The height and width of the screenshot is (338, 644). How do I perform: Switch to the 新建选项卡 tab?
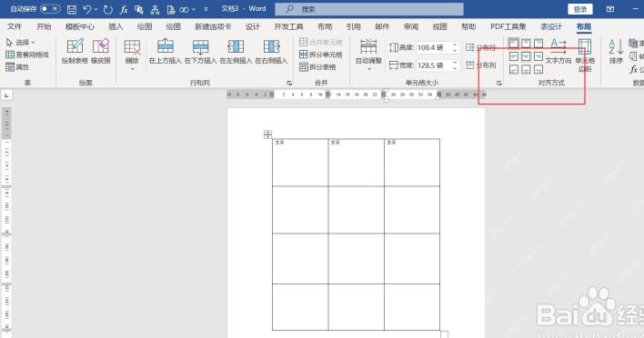(213, 26)
